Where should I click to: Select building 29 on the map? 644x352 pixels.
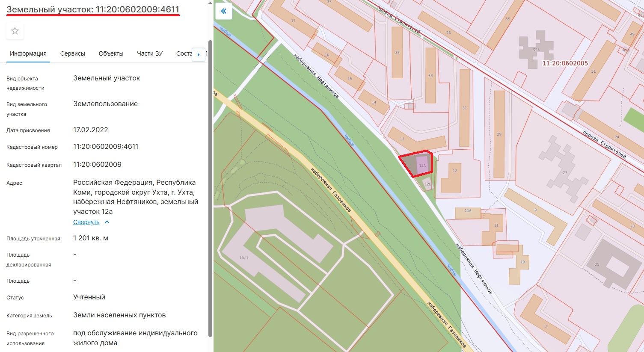[x=499, y=134]
